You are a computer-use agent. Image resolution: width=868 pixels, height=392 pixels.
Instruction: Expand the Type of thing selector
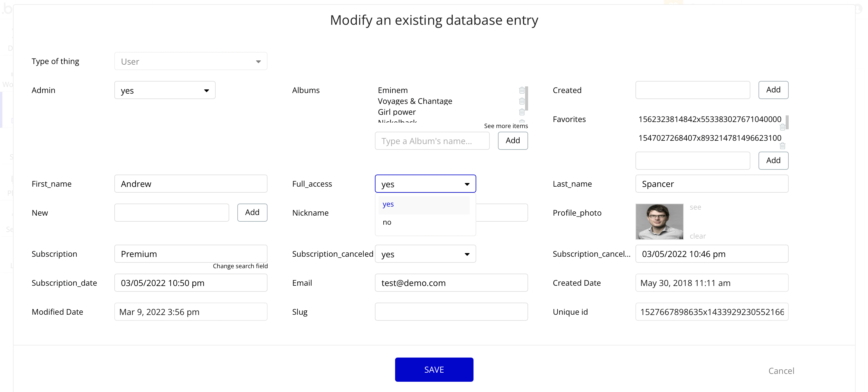coord(190,61)
